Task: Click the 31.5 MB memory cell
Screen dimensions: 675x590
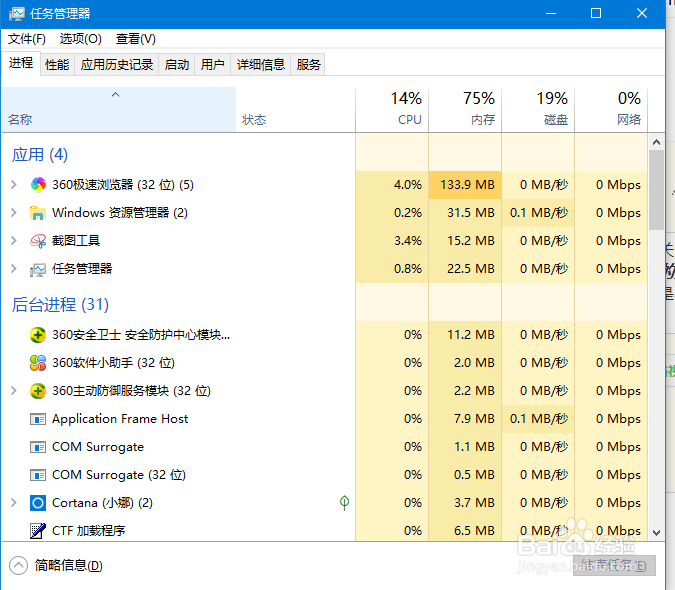Action: pos(465,213)
